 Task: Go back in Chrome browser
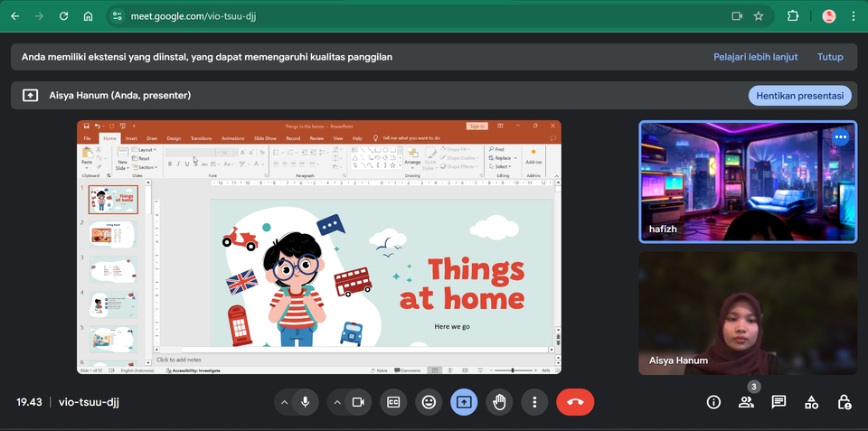click(x=15, y=16)
